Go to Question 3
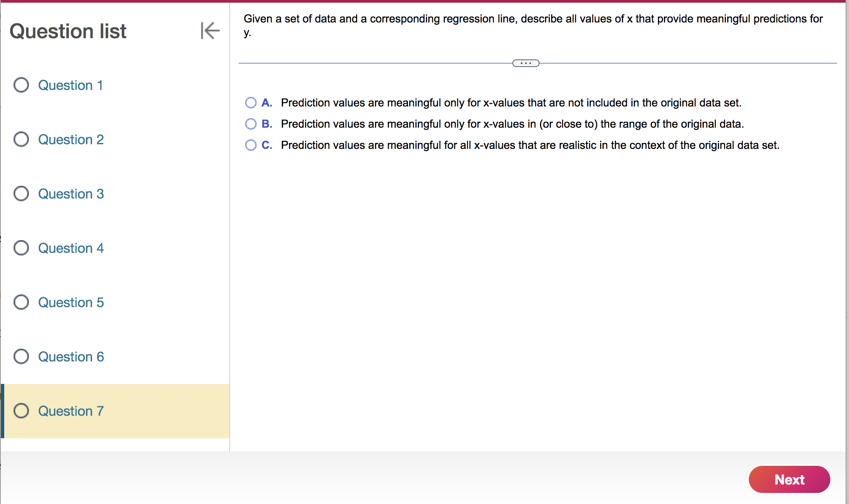Screen dimensions: 849x504 (71, 194)
